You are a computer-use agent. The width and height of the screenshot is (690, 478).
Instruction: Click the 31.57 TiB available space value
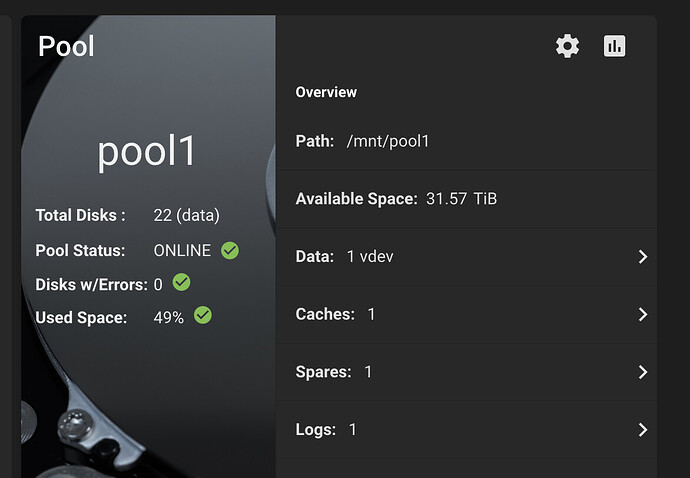(x=461, y=199)
